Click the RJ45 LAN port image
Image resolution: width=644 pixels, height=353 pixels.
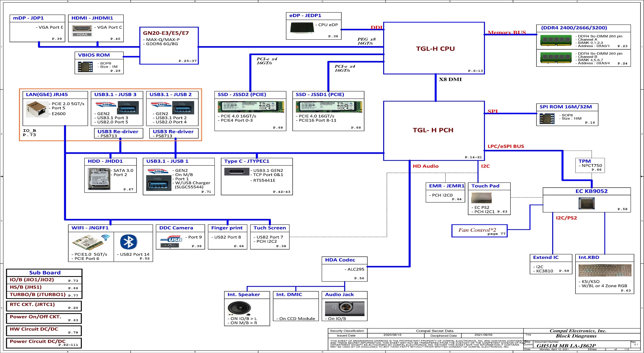coord(37,109)
